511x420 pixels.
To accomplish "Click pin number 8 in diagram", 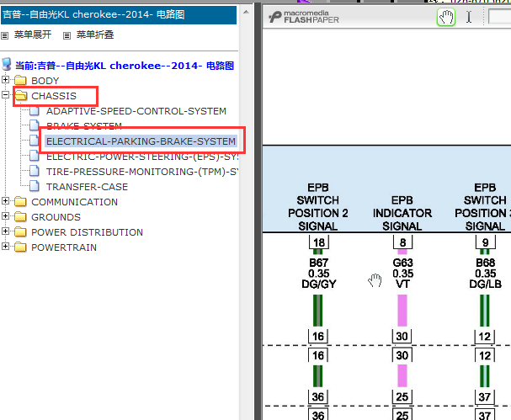I will 402,242.
